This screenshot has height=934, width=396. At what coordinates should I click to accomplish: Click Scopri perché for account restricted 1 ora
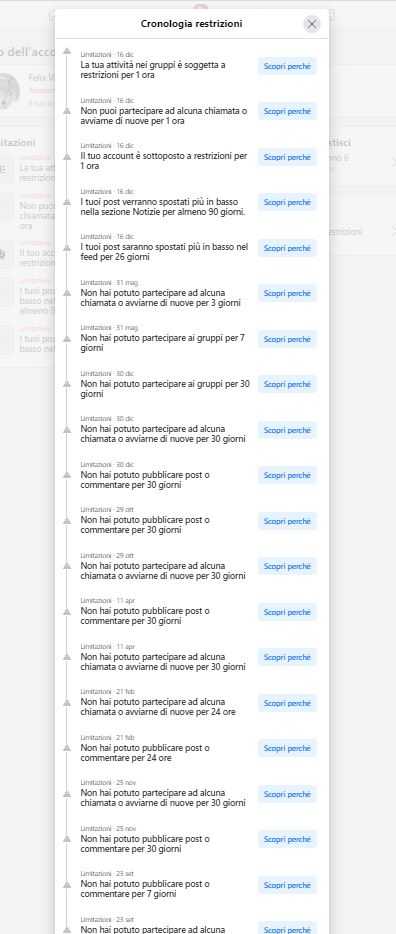pos(287,157)
